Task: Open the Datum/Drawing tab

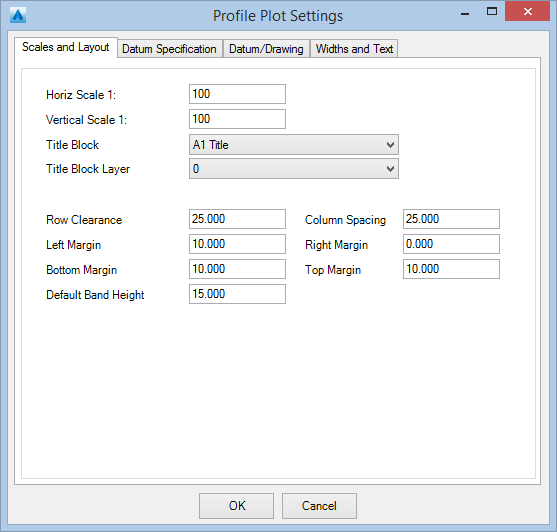Action: (x=266, y=49)
